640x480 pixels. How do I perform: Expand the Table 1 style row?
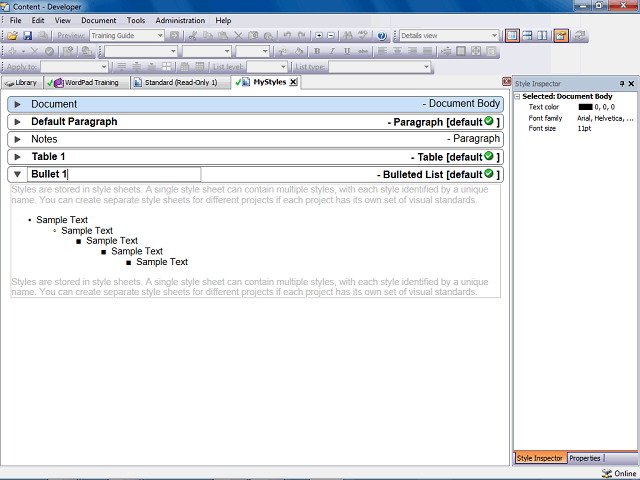(18, 157)
